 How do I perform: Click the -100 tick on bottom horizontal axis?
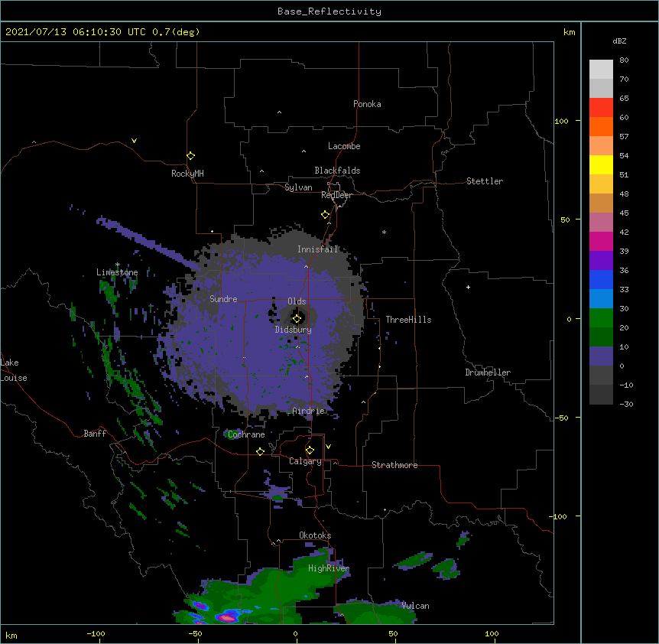pos(96,634)
